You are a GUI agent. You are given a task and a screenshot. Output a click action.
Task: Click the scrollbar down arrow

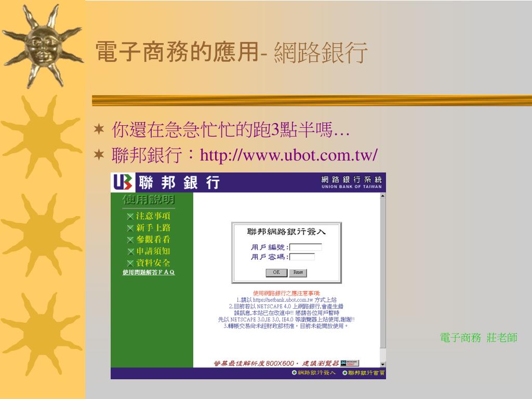click(x=383, y=364)
